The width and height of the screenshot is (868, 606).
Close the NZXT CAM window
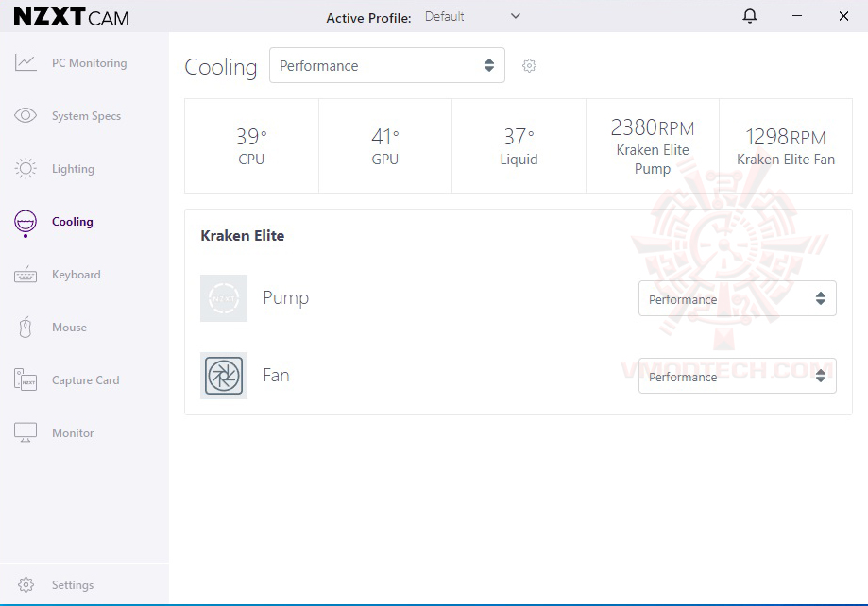(843, 16)
